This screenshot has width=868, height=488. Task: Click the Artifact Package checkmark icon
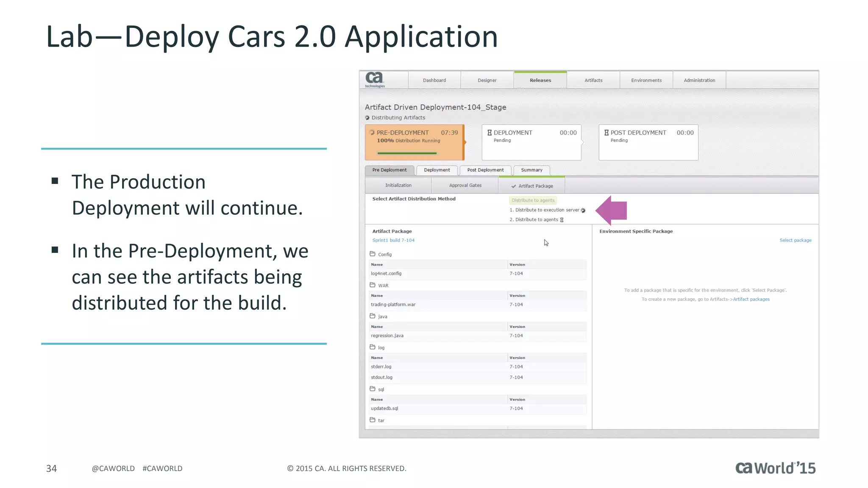tap(514, 186)
